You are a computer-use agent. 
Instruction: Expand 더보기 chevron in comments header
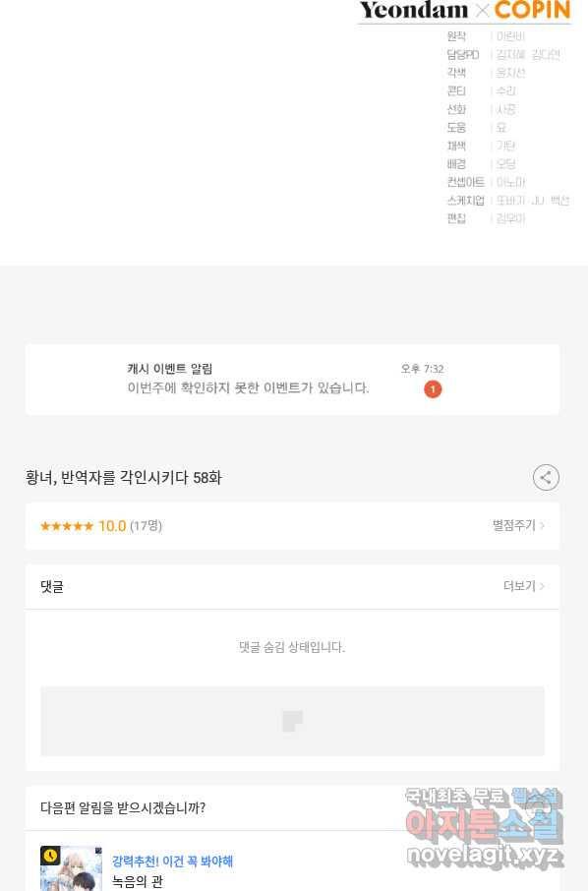click(542, 586)
